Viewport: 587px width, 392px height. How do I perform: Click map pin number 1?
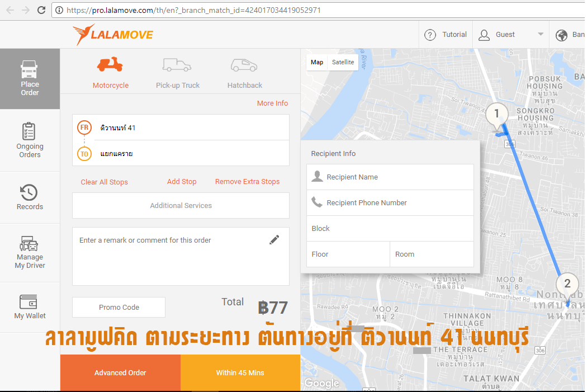[x=497, y=114]
